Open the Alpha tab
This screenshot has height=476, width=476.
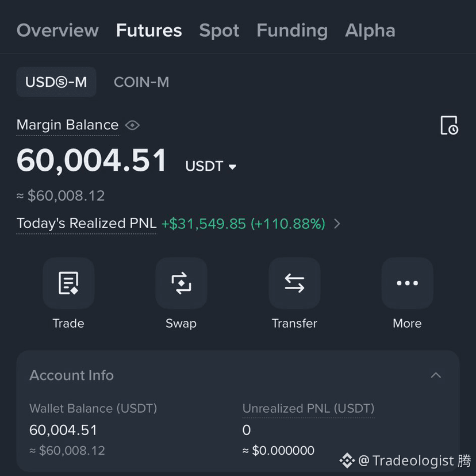click(370, 30)
